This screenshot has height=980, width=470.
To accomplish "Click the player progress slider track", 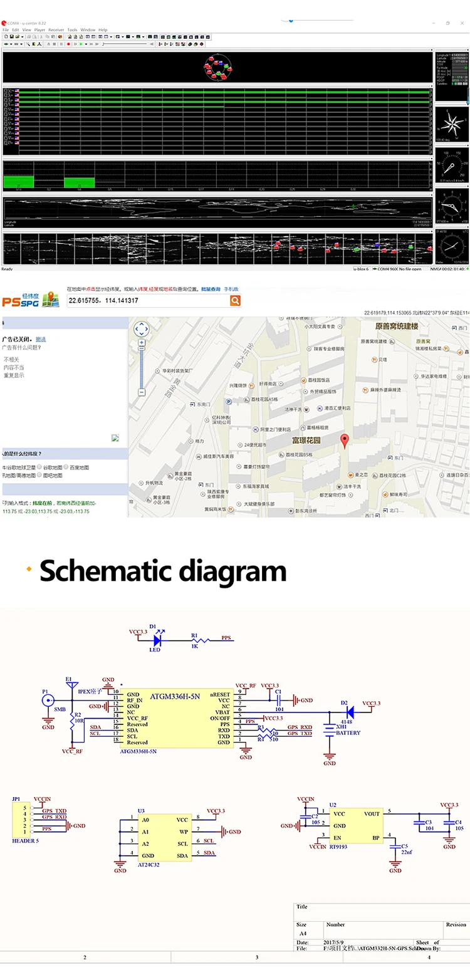I will coord(125,44).
